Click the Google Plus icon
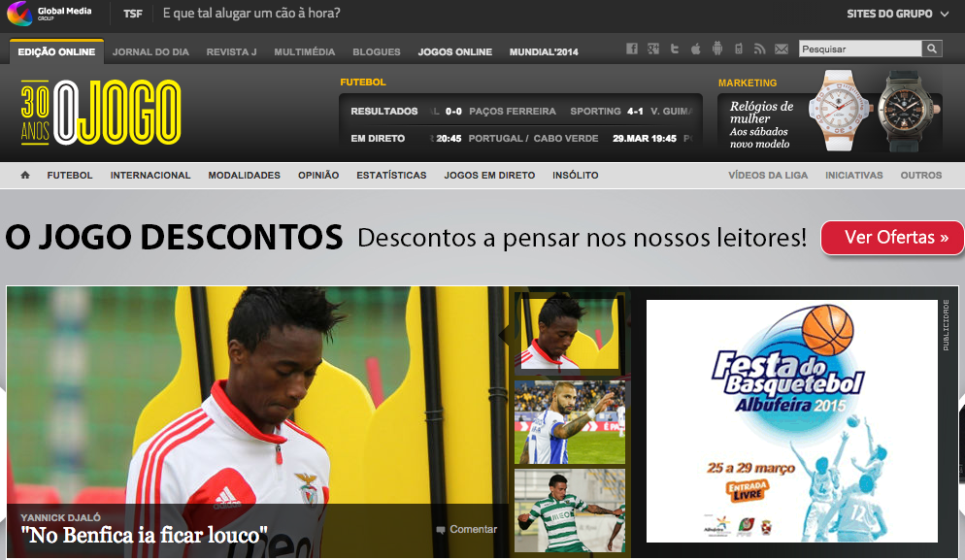965x560 pixels. pos(653,49)
